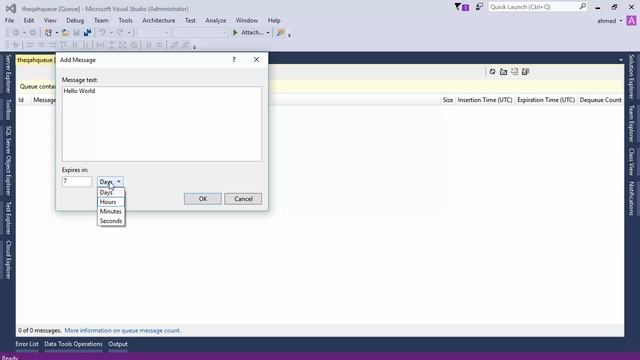Click the Navigate Forward toolbar icon
The height and width of the screenshot is (360, 640).
33,33
